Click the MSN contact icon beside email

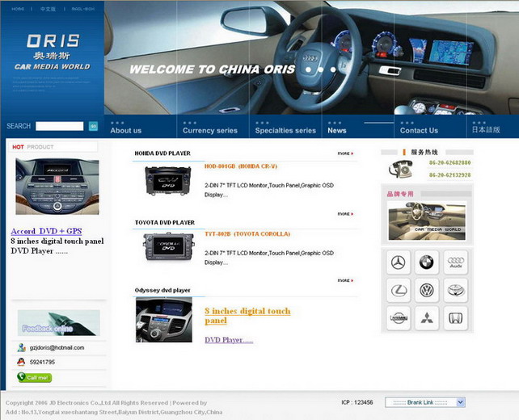click(22, 347)
